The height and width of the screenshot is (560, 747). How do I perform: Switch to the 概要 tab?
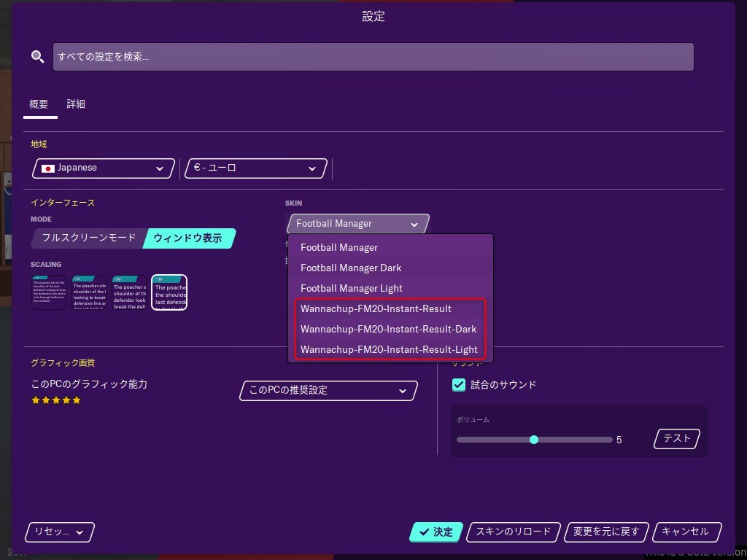click(39, 104)
